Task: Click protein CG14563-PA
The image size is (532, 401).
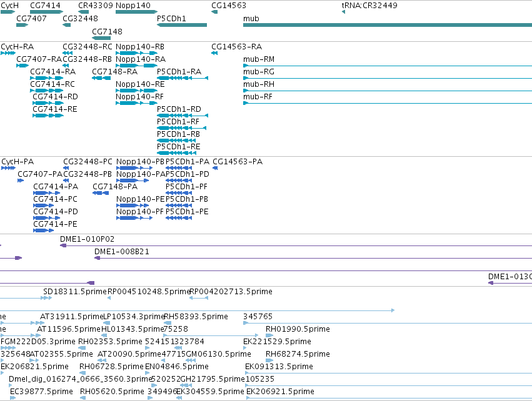Action: click(238, 162)
